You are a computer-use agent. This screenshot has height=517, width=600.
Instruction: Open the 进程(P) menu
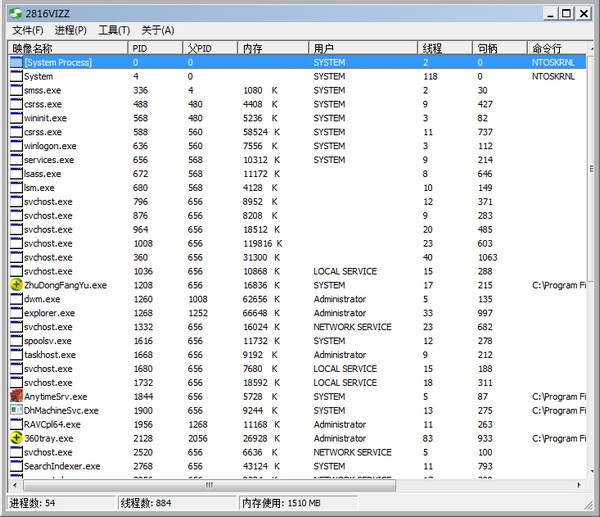[x=70, y=31]
